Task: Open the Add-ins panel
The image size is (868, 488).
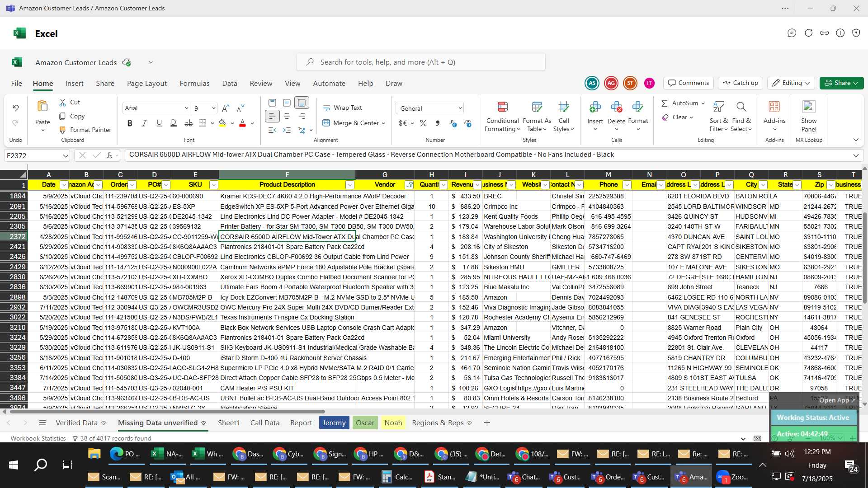Action: click(x=774, y=116)
